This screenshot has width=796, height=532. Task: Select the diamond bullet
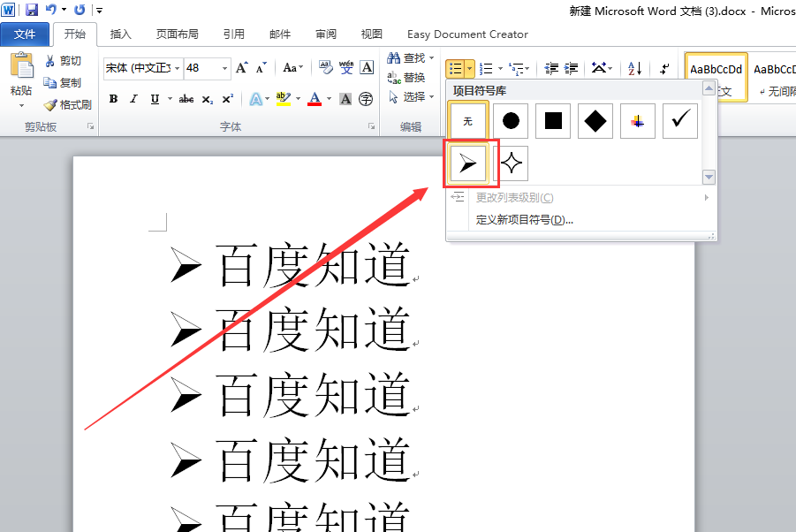click(595, 121)
